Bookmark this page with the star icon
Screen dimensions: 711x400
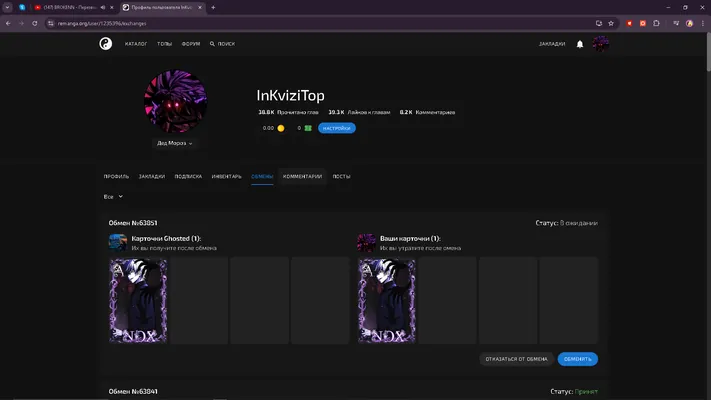(611, 23)
